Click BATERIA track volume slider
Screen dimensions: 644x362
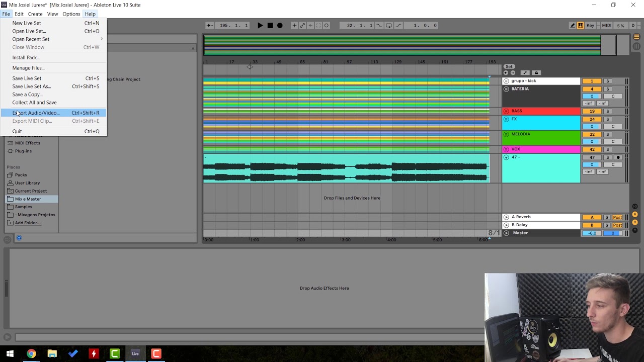click(x=592, y=97)
